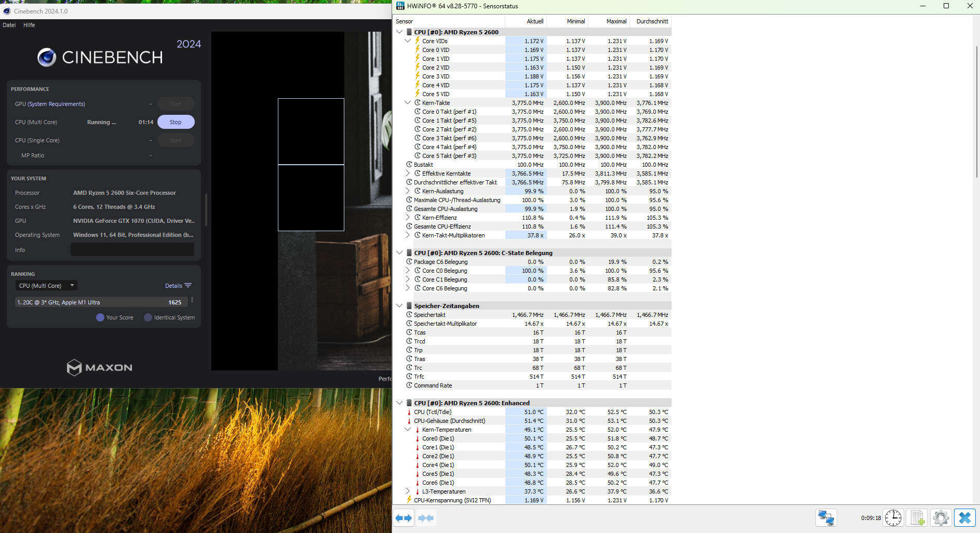Collapse the Kern-Takte subtree
The image size is (980, 533).
[408, 102]
